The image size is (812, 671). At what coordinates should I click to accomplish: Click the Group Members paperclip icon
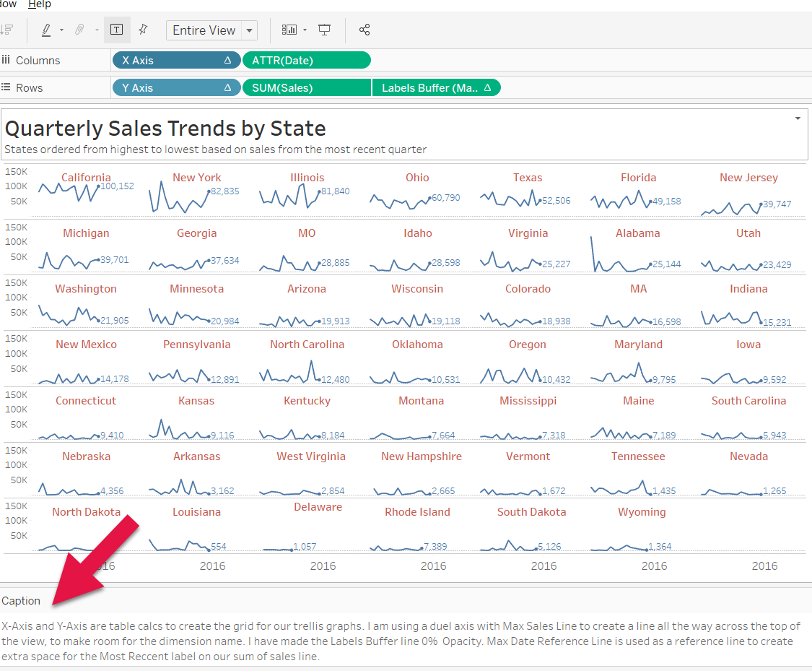click(x=79, y=30)
